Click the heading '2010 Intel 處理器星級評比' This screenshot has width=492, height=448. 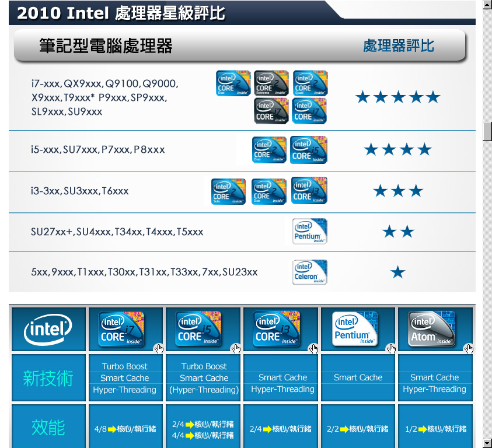coord(121,13)
